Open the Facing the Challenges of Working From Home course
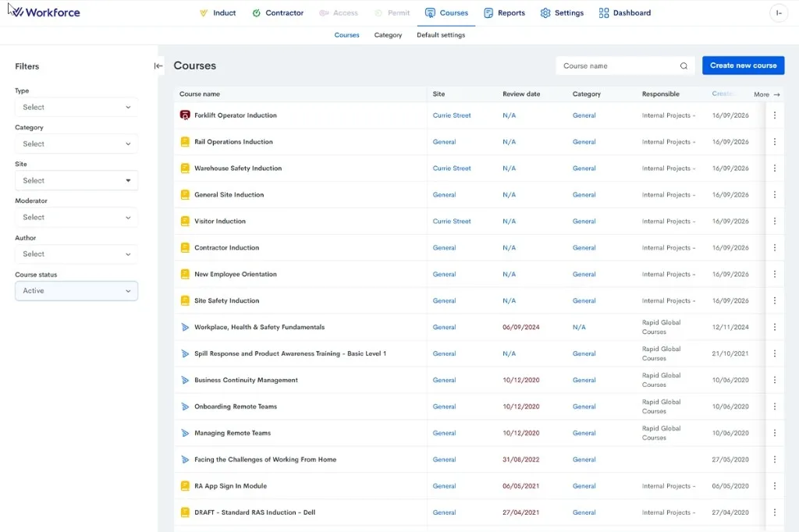Screen dimensions: 799x532 point(265,459)
